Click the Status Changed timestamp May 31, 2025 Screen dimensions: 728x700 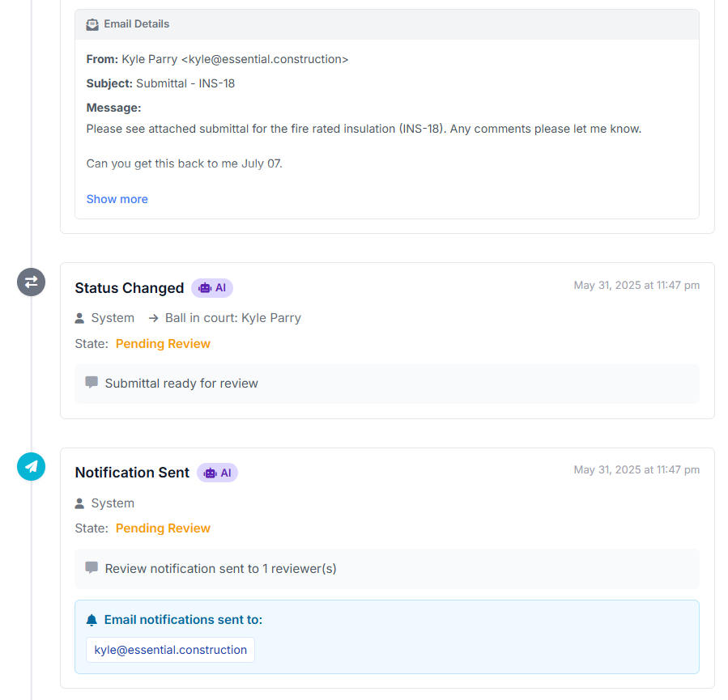636,286
